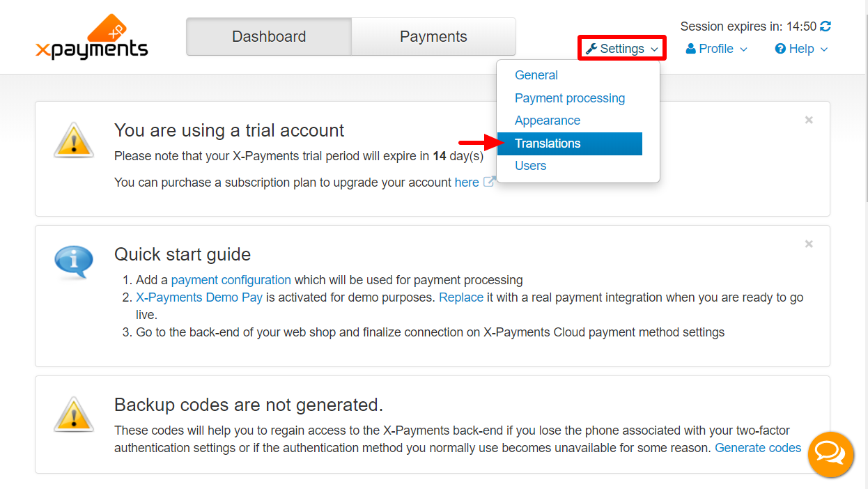Image resolution: width=868 pixels, height=489 pixels.
Task: Switch to the Dashboard tab
Action: 269,37
